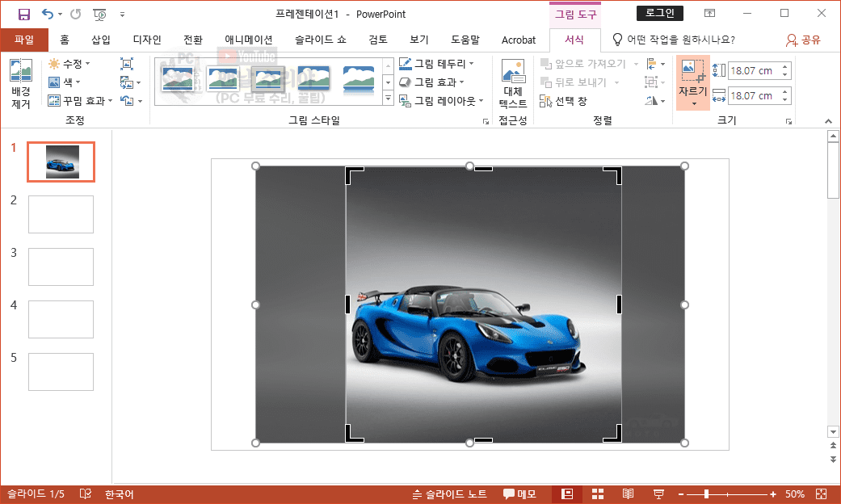Fit slide to current window icon

822,493
